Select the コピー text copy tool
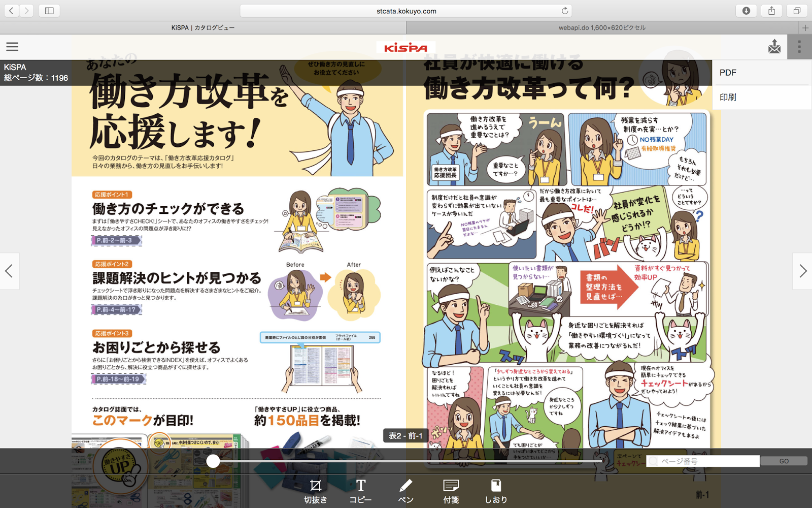812x508 pixels. [361, 491]
